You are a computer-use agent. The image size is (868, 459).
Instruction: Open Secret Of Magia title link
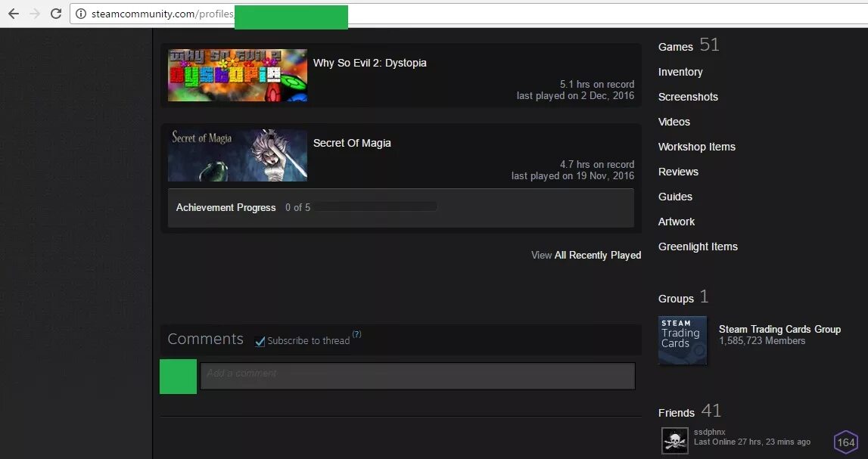click(x=352, y=143)
